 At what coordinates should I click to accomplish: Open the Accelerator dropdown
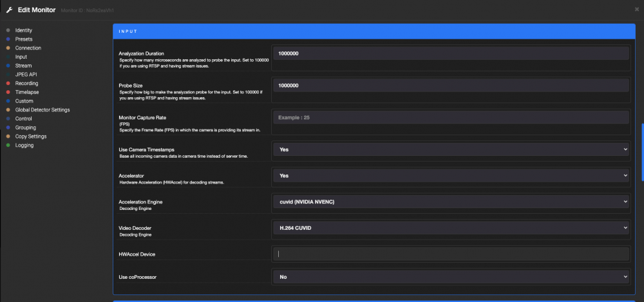coord(451,175)
